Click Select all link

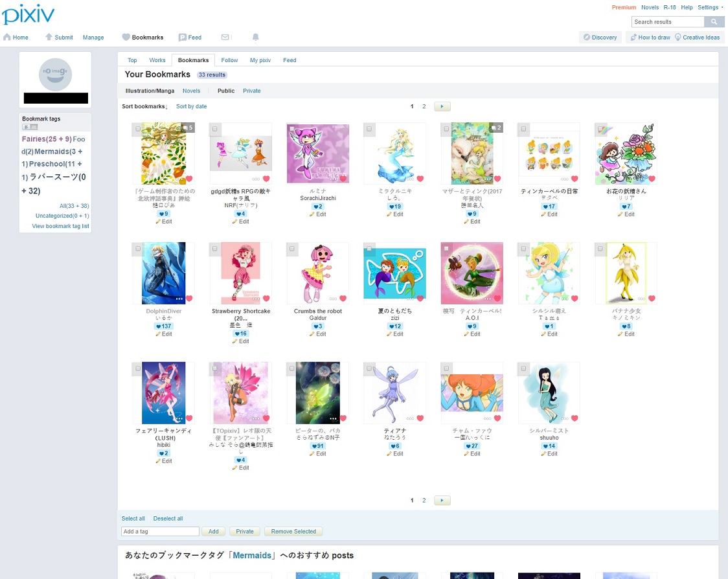tap(133, 519)
